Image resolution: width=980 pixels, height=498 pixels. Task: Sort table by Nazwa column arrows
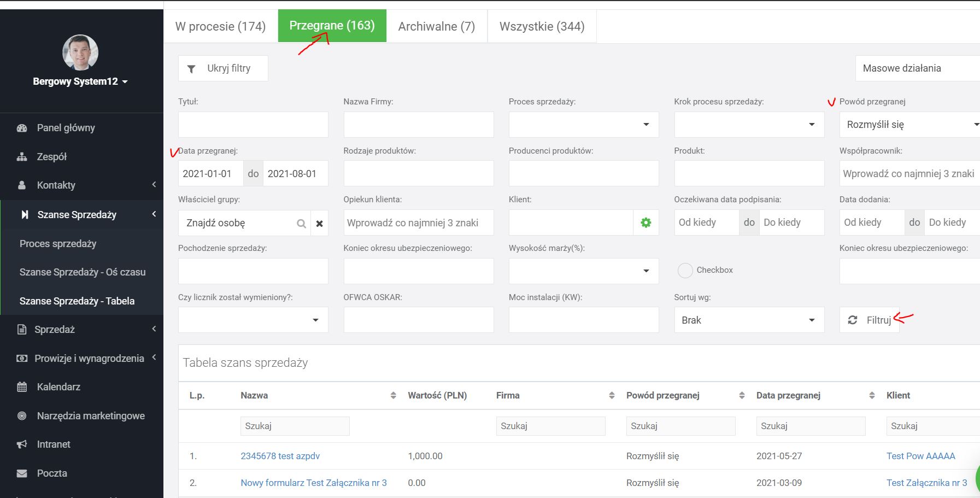[393, 395]
